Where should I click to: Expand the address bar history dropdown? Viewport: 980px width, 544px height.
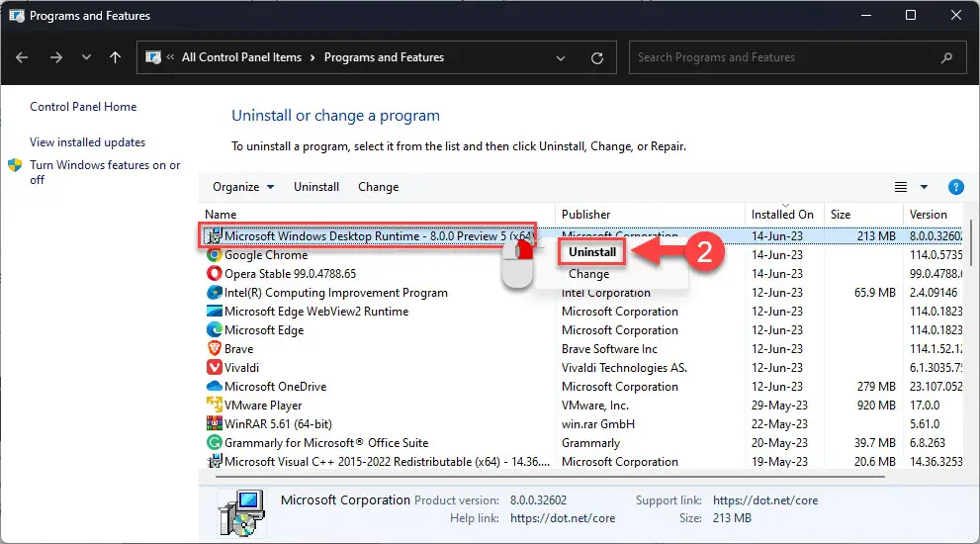coord(561,58)
